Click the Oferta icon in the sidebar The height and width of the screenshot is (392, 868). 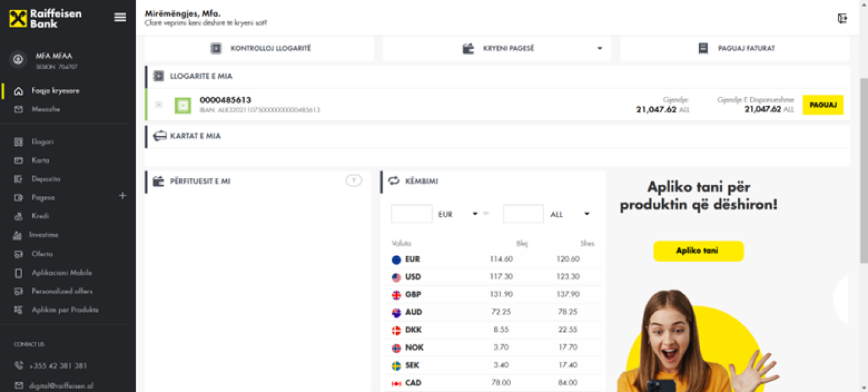click(x=19, y=254)
